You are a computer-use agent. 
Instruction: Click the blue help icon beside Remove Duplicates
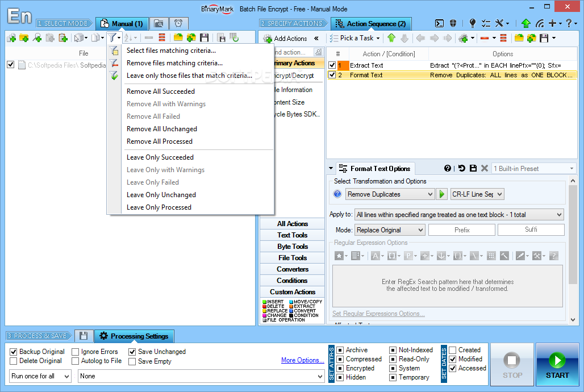[337, 194]
